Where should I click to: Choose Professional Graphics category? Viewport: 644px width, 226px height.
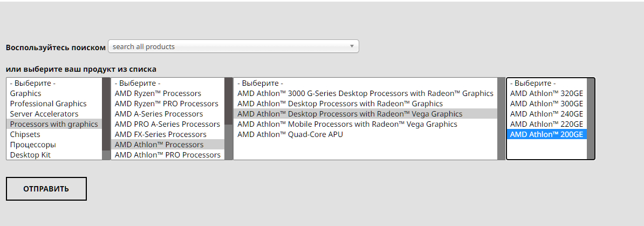tap(48, 104)
